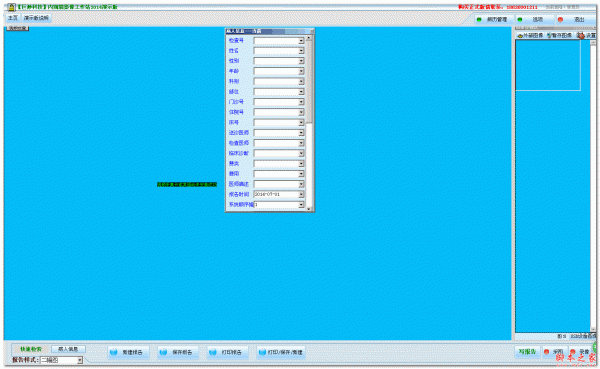Click the application logo icon in title bar
Screen dimensions: 600x369
coord(11,7)
